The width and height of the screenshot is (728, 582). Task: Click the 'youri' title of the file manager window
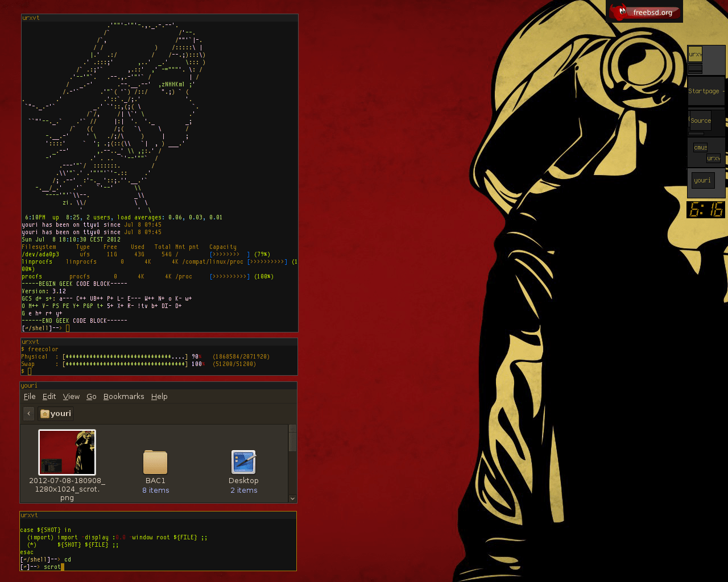[x=29, y=385]
